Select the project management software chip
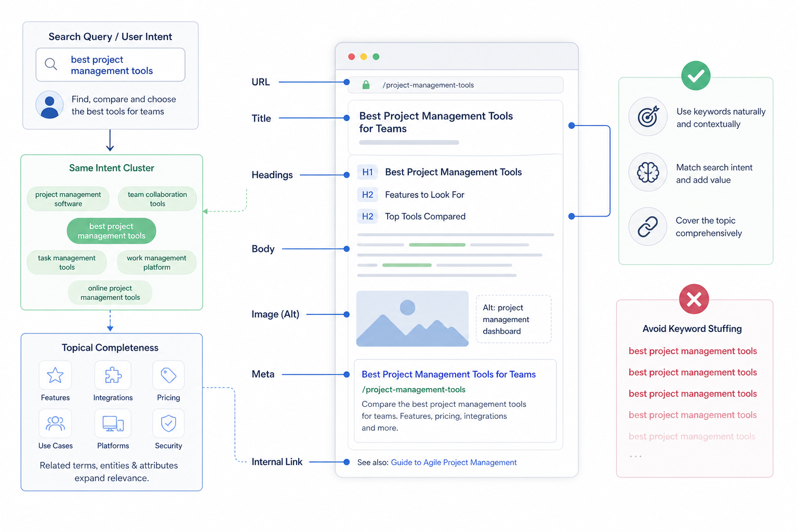The width and height of the screenshot is (798, 532). 68,199
